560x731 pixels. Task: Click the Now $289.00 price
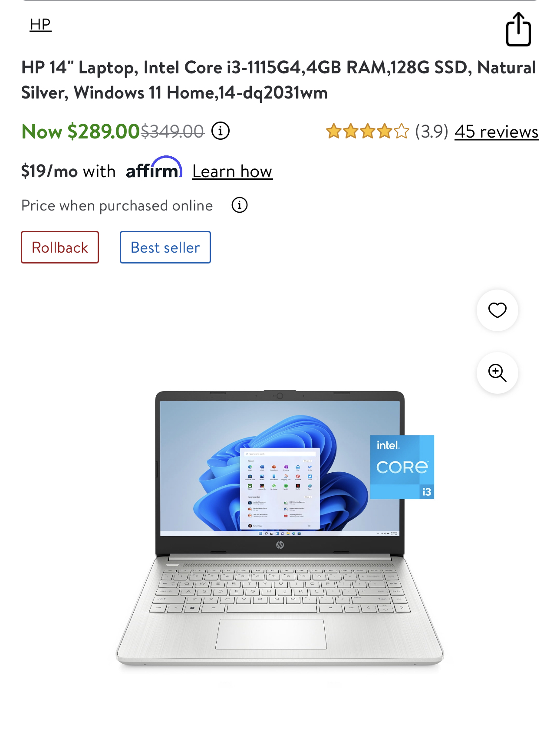point(80,132)
